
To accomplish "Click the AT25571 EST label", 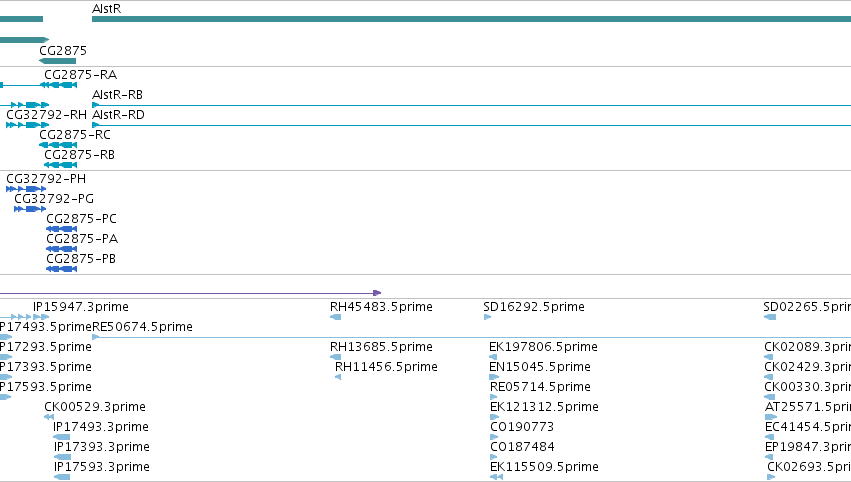I will 808,408.
